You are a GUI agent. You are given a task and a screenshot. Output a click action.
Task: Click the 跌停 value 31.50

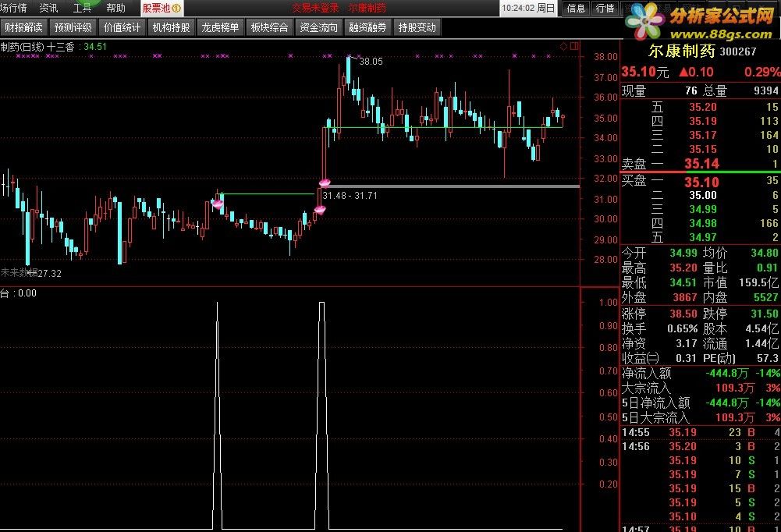[x=765, y=314]
